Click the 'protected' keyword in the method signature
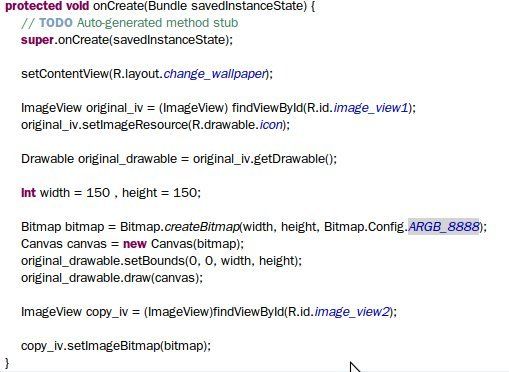 tap(33, 6)
